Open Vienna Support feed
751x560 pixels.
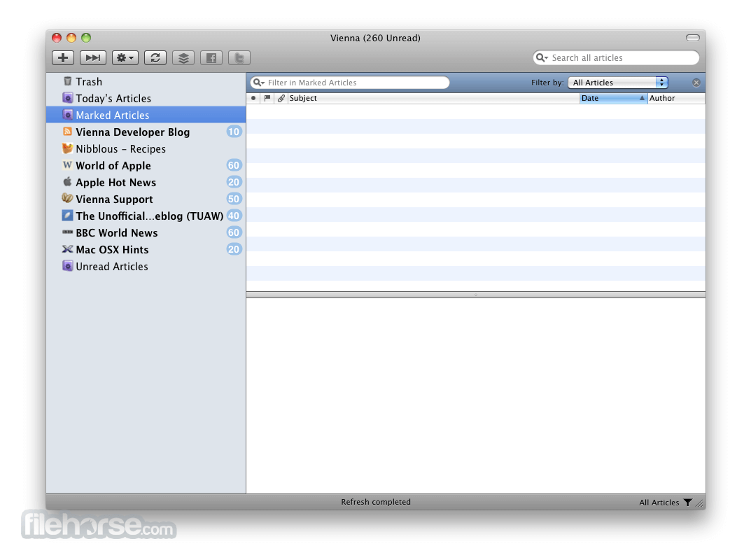coord(146,199)
